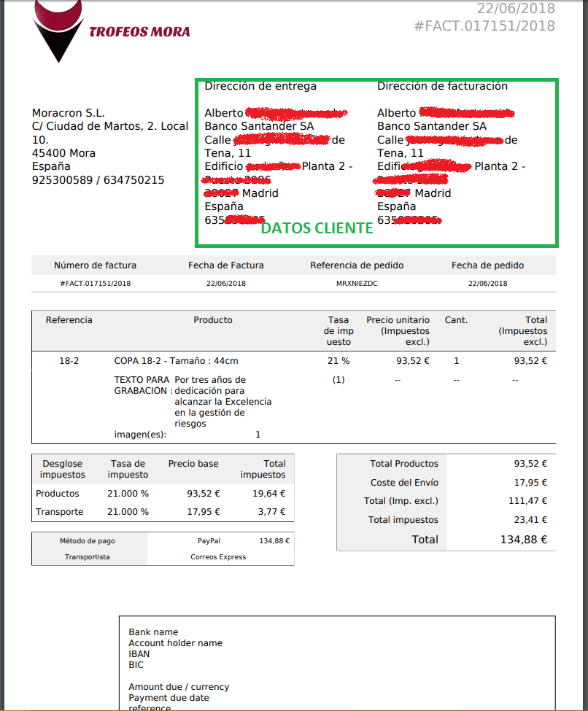The image size is (588, 711).
Task: Click the BIC line
Action: point(136,665)
